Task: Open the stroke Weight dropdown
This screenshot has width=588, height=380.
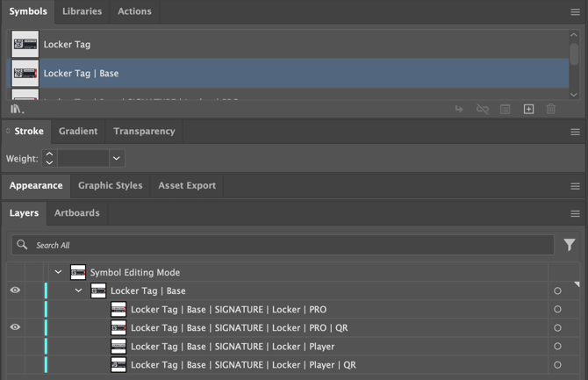Action: pyautogui.click(x=117, y=159)
